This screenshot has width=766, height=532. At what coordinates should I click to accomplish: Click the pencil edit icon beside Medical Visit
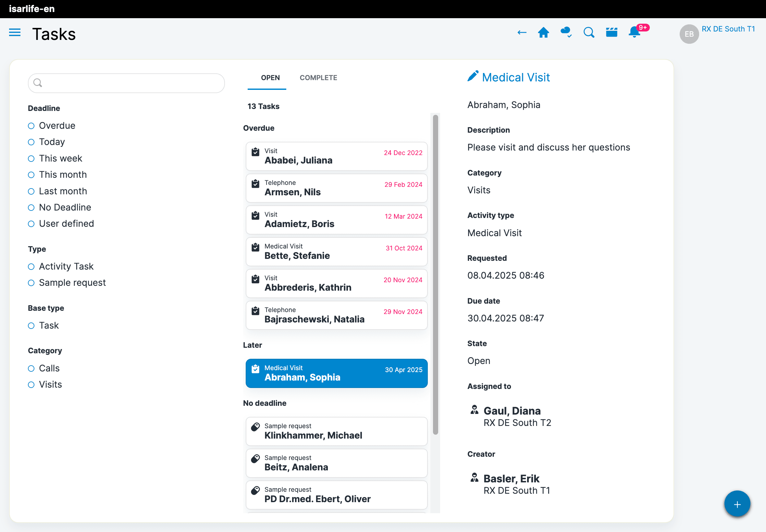tap(473, 76)
